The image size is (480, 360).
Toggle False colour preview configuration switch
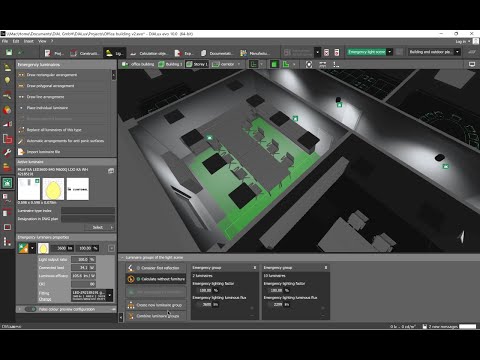(x=30, y=309)
